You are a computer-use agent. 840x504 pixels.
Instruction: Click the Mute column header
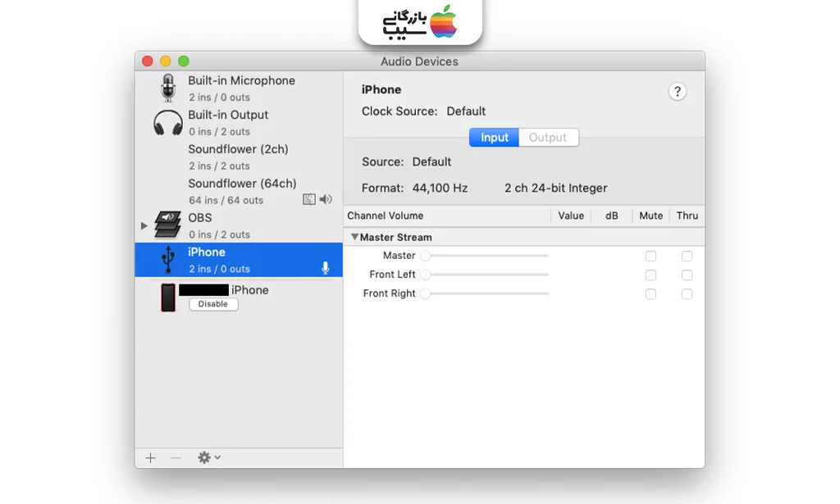point(651,216)
